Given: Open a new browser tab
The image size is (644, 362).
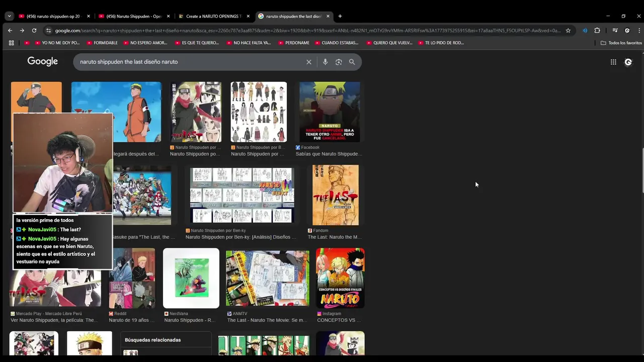Looking at the screenshot, I should coord(340,16).
